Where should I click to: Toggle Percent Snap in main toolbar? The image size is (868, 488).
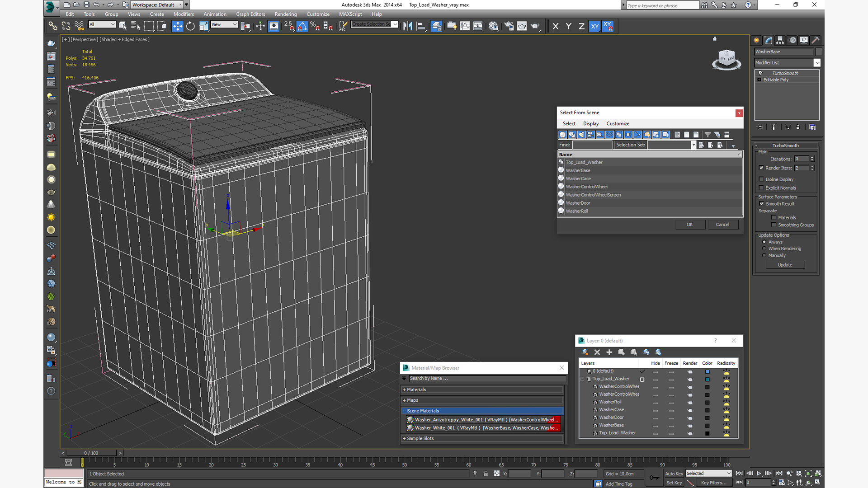click(315, 26)
